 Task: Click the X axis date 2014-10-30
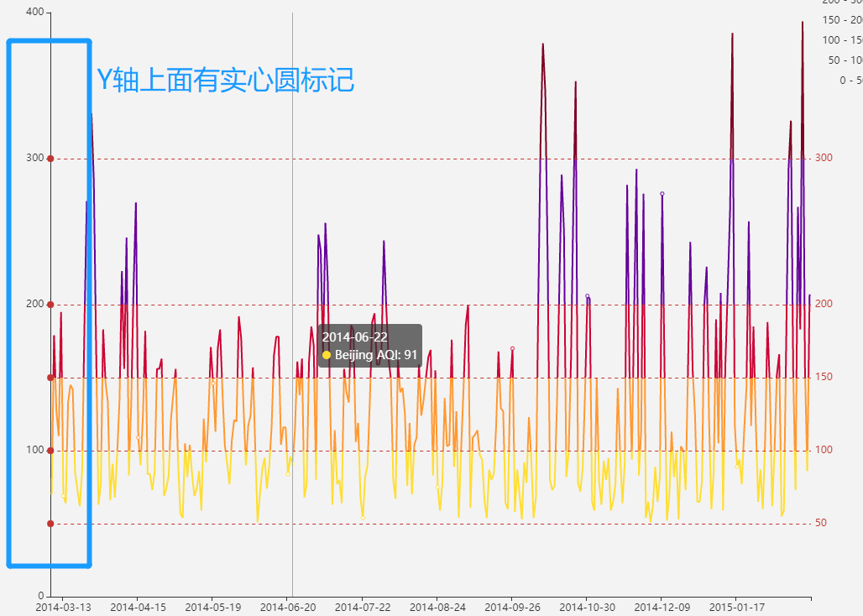588,608
